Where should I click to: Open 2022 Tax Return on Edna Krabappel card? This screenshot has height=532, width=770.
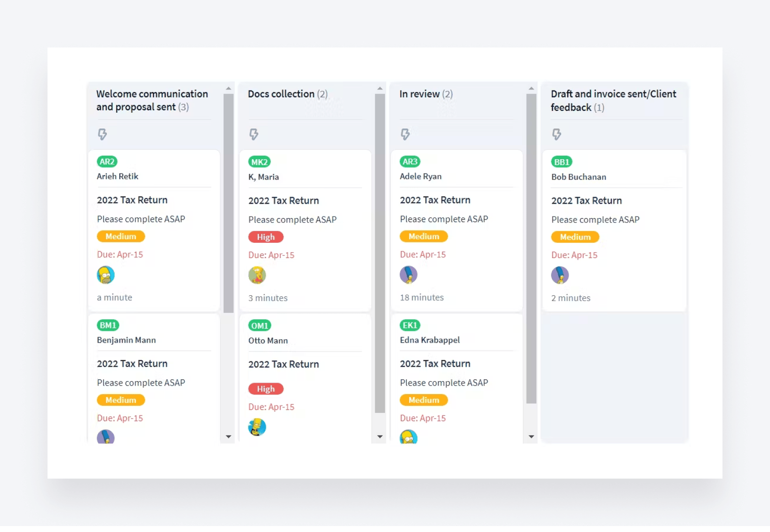pos(435,364)
